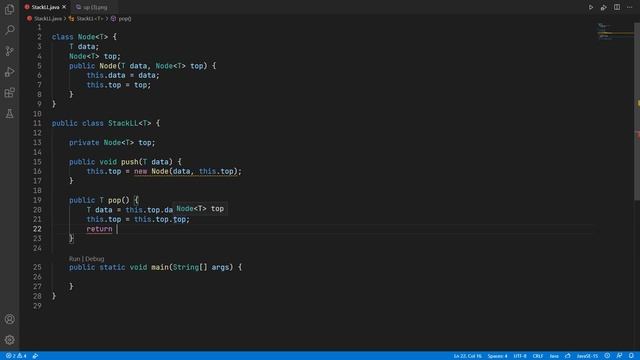This screenshot has height=360, width=640.
Task: Click 'push' method name on line 15
Action: pos(129,162)
